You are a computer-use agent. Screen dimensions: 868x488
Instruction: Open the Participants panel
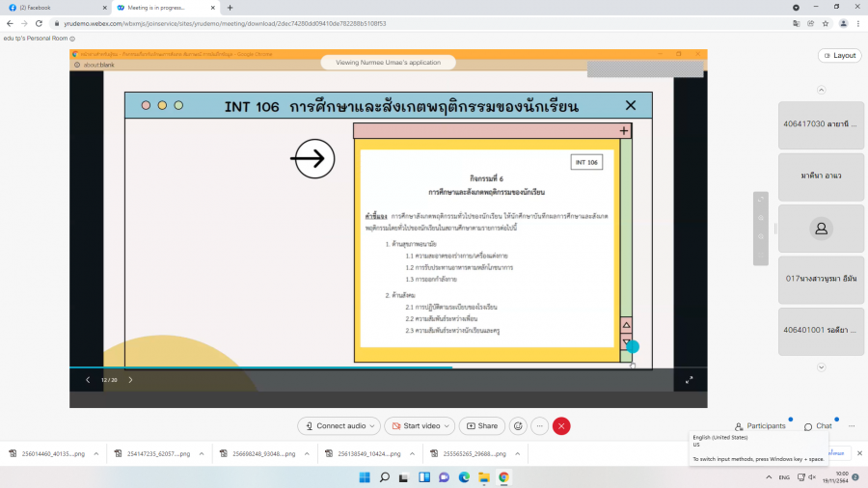click(x=759, y=425)
